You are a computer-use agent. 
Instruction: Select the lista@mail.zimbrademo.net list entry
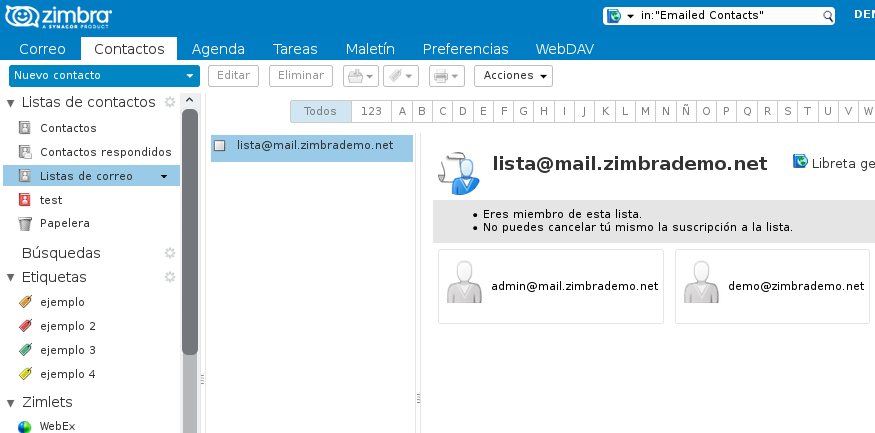(x=312, y=148)
